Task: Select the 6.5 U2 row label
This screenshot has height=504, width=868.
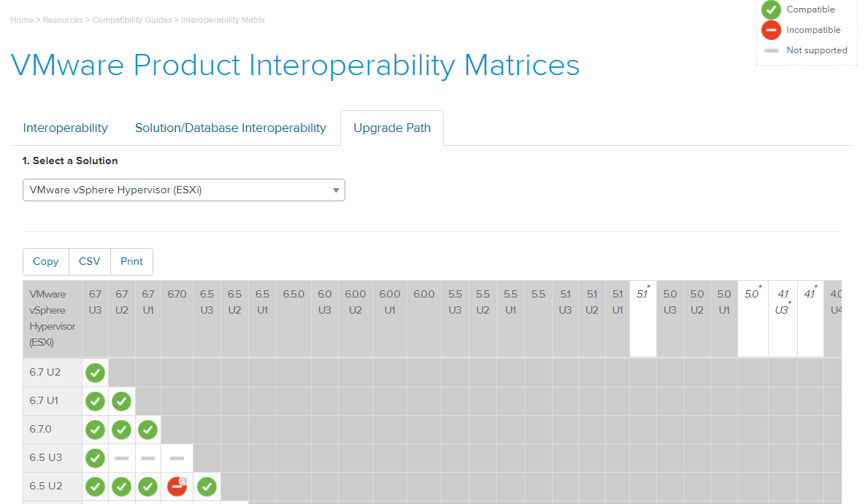Action: pyautogui.click(x=53, y=486)
